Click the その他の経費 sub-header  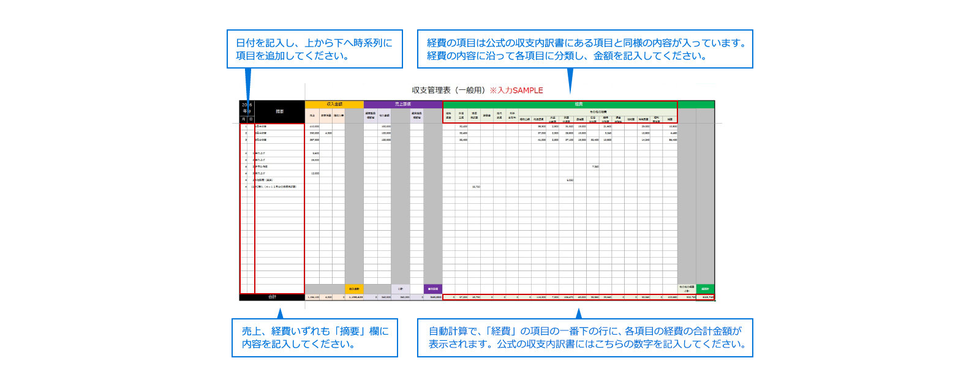(x=598, y=112)
